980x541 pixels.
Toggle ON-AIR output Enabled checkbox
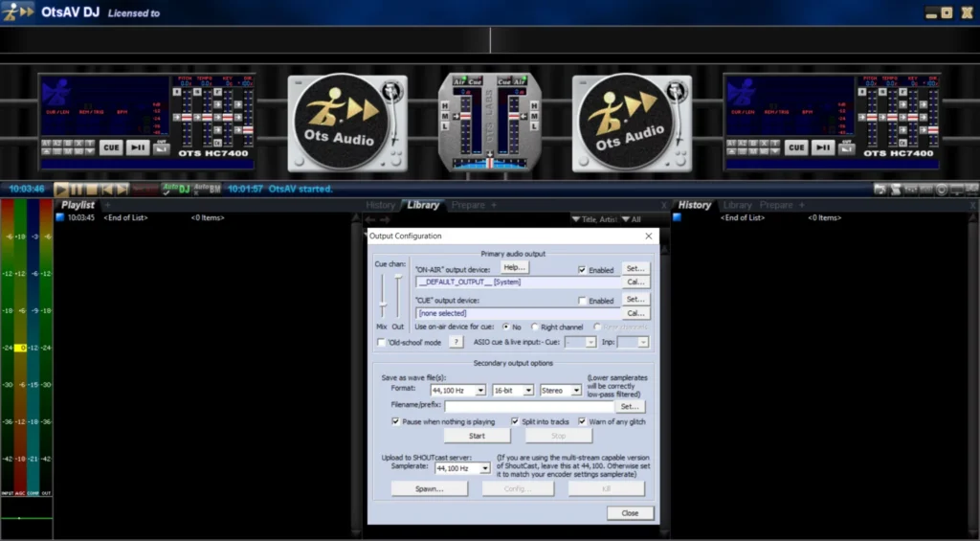coord(582,270)
